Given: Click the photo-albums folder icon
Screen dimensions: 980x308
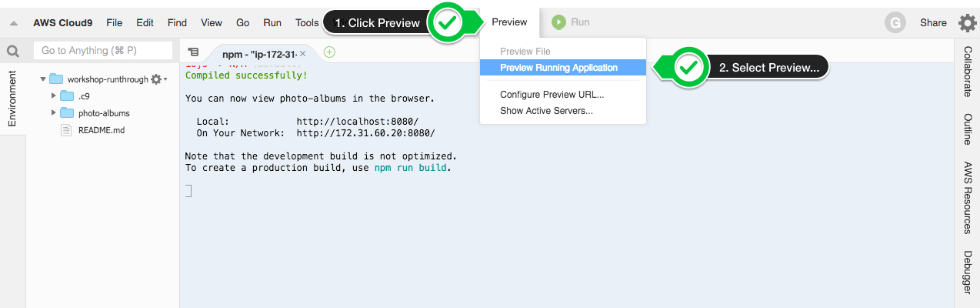Looking at the screenshot, I should (x=67, y=113).
